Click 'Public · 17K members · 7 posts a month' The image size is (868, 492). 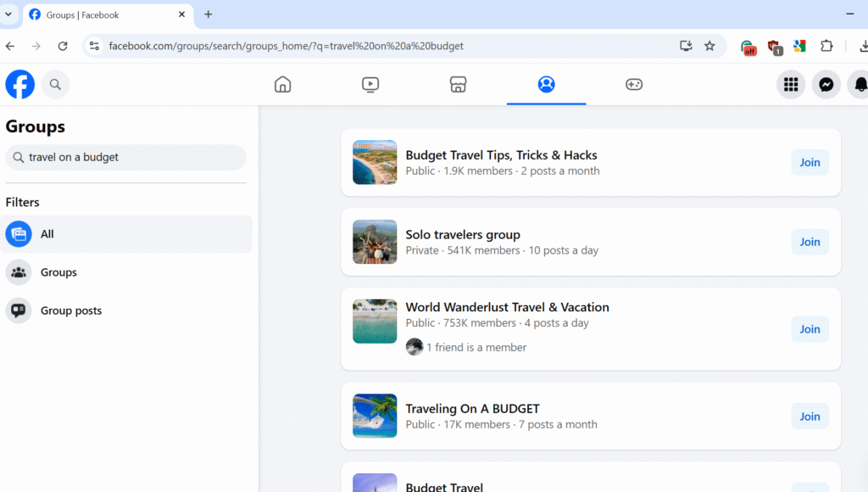click(x=502, y=424)
